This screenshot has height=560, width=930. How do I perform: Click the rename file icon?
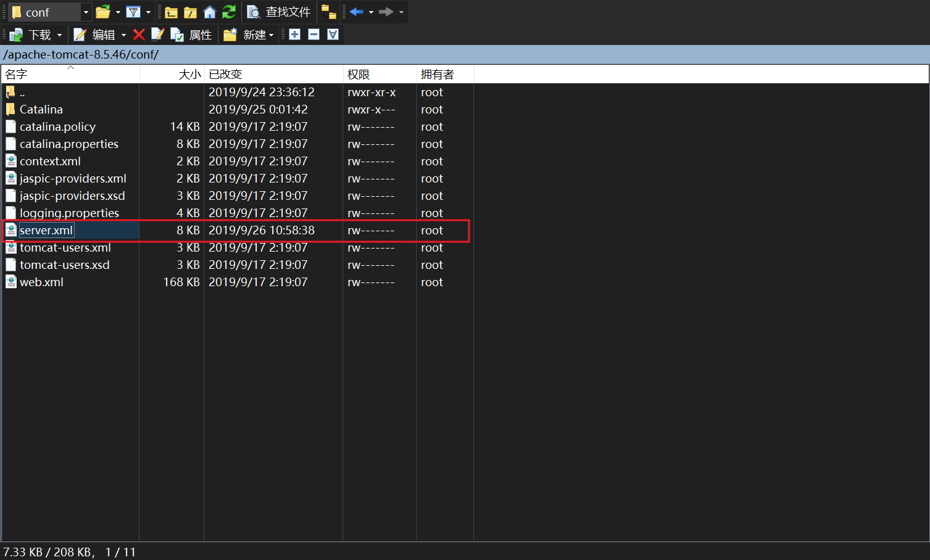point(158,35)
